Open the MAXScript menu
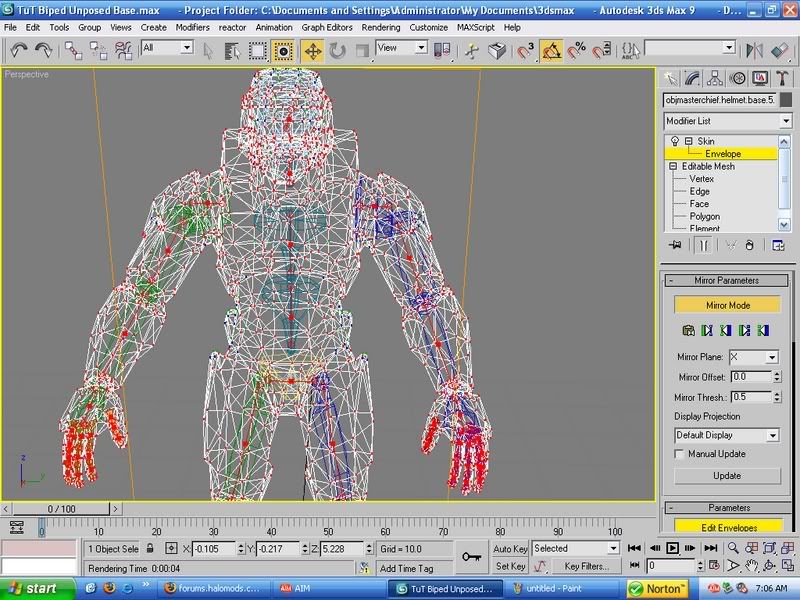The image size is (800, 600). click(x=476, y=28)
